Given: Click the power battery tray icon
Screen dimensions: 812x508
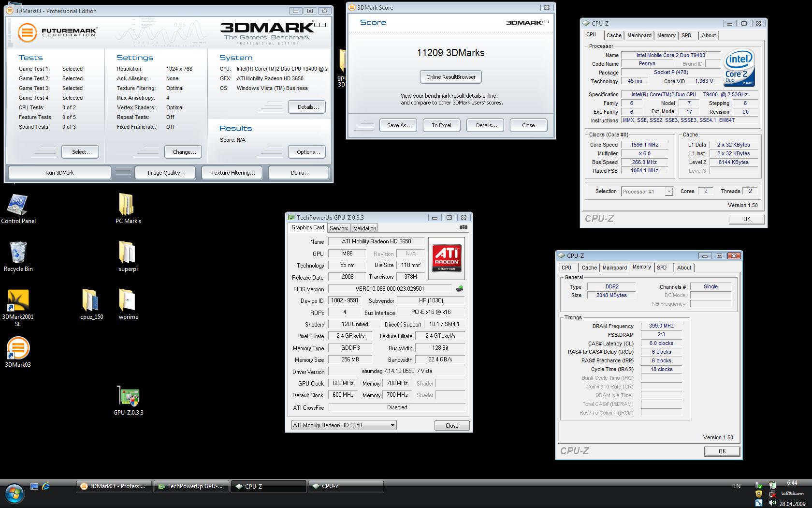Looking at the screenshot, I should (772, 484).
